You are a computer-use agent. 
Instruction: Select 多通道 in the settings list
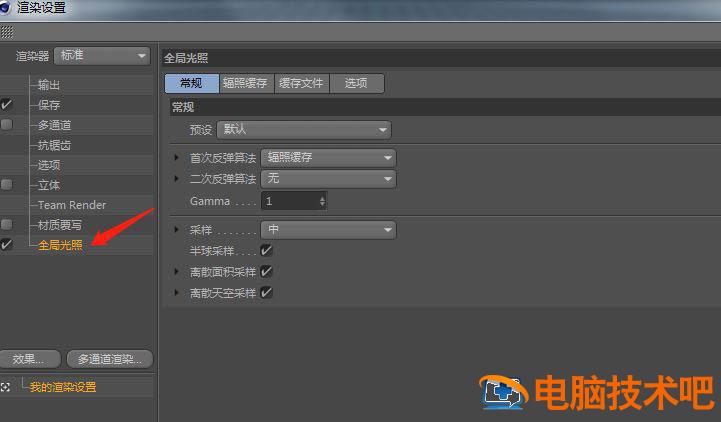coord(54,125)
